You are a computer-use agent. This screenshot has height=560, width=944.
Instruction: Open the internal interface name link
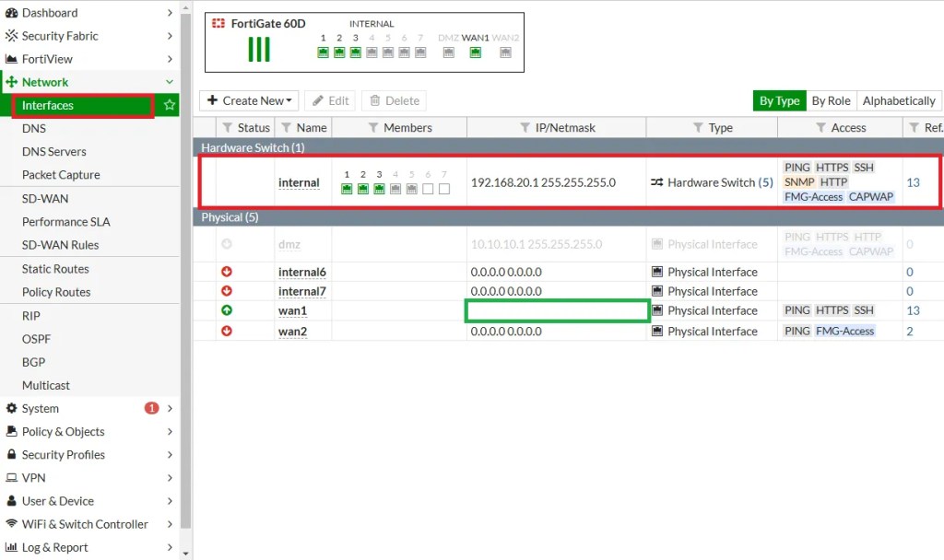(299, 182)
